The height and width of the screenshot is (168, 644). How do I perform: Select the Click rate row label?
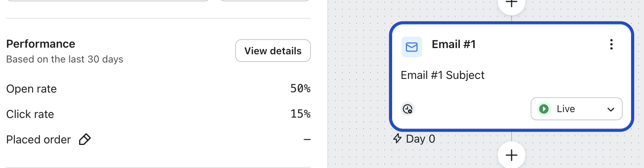tap(30, 114)
